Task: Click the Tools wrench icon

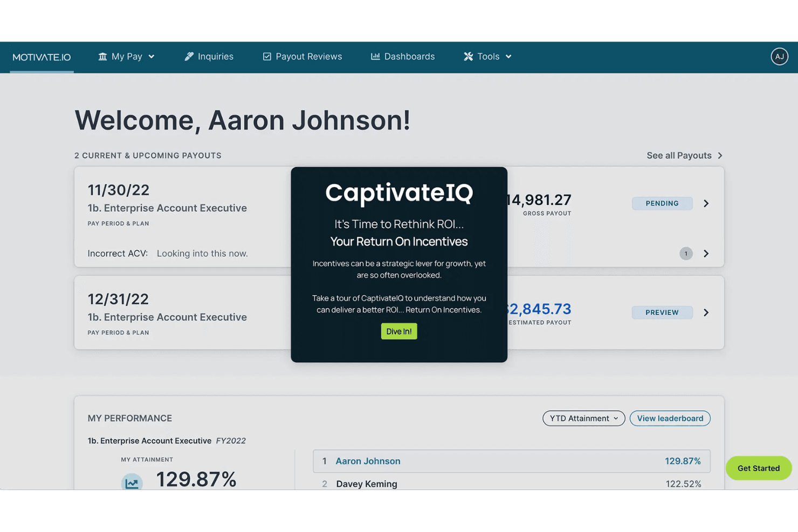Action: (x=468, y=56)
